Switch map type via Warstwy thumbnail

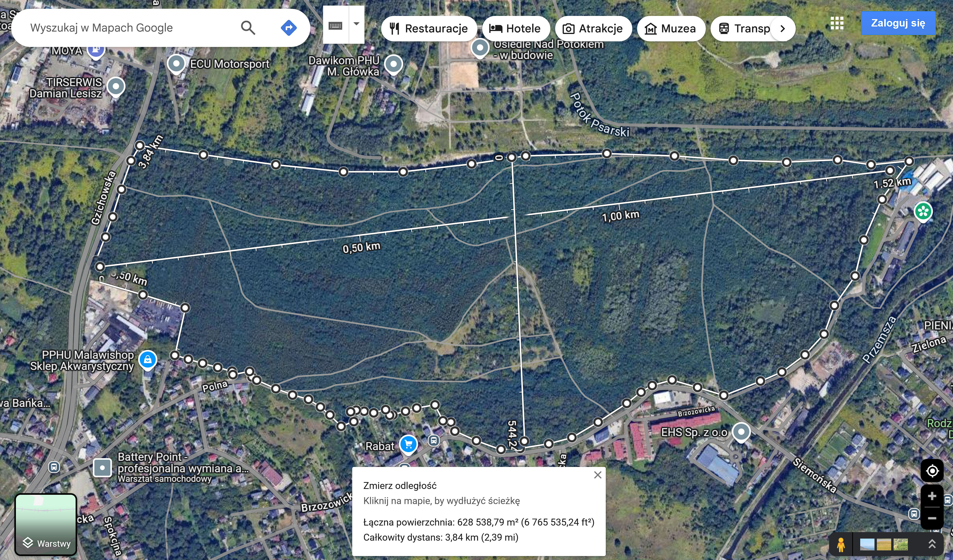(x=46, y=524)
